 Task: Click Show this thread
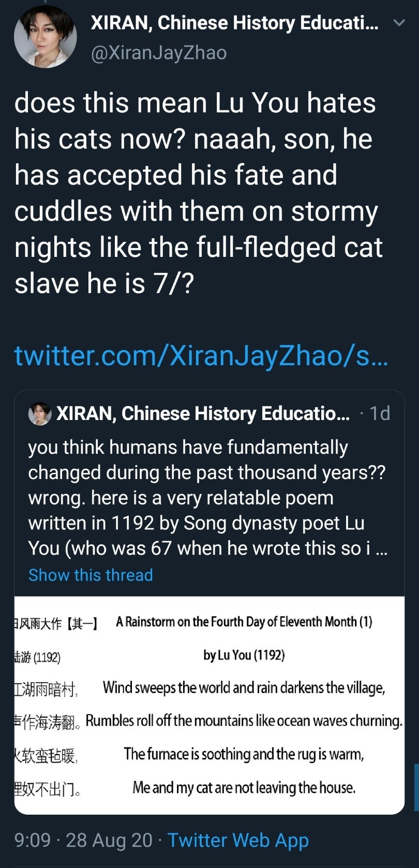tap(91, 575)
